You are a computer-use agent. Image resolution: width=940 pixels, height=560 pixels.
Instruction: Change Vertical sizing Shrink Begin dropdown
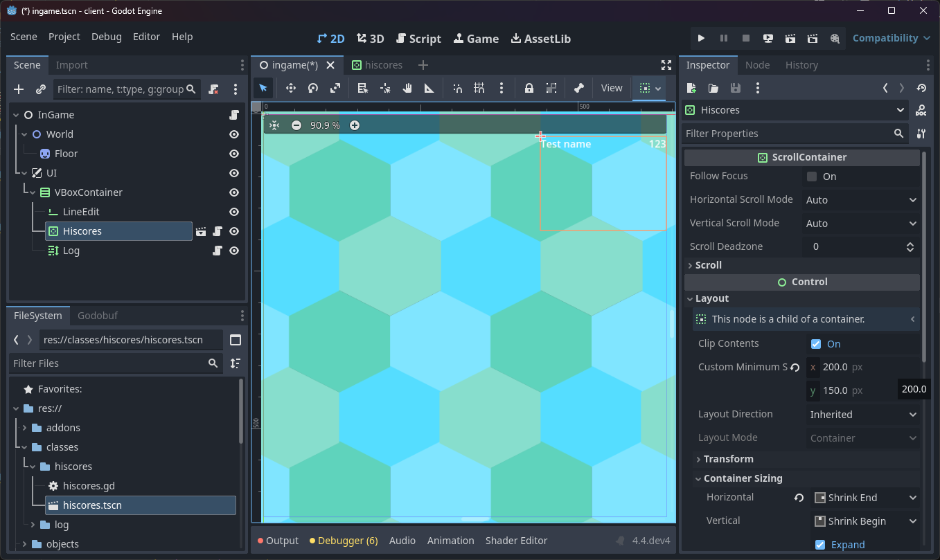tap(865, 521)
